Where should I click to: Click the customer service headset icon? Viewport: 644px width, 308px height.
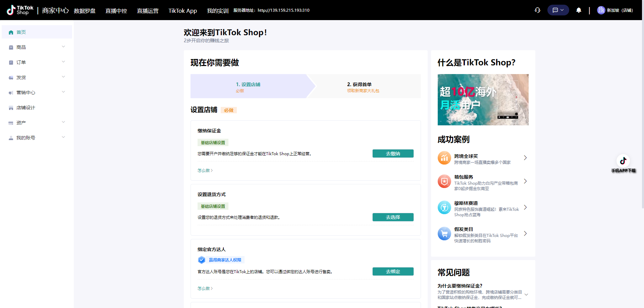click(537, 10)
